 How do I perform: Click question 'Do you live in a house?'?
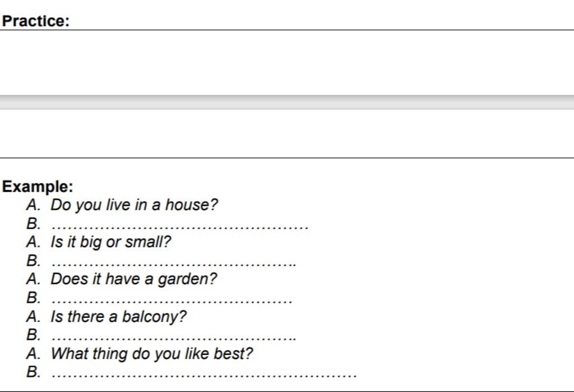point(134,205)
